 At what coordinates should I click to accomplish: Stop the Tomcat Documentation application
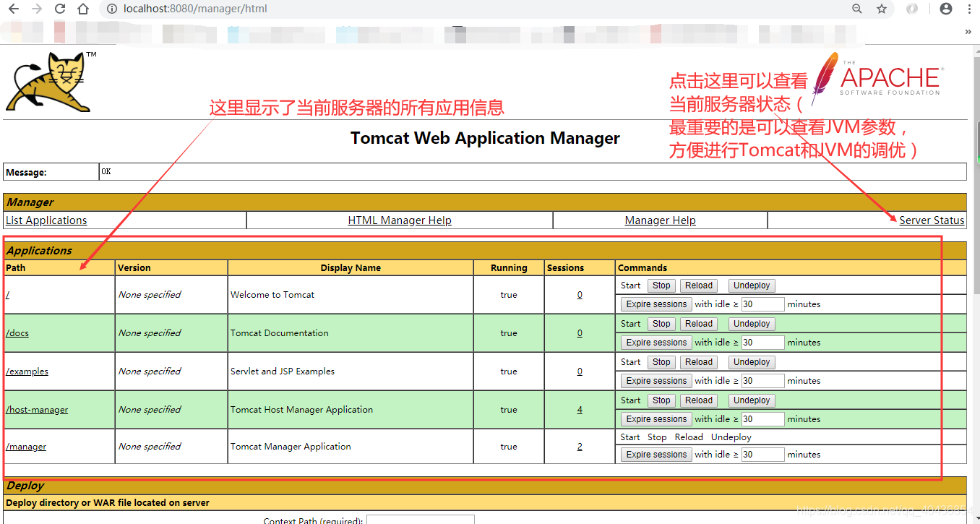[x=661, y=324]
